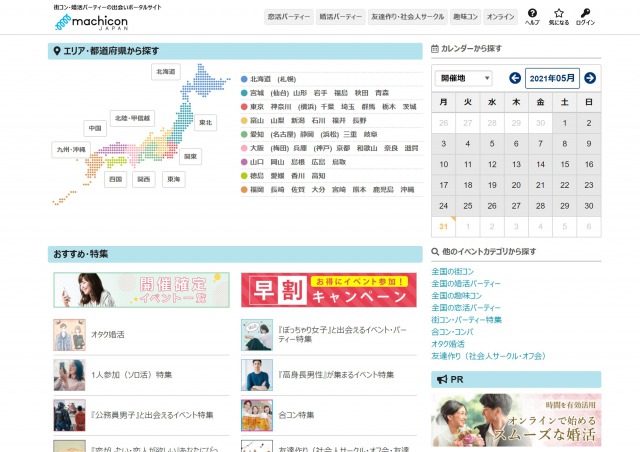Open the 恋活パーティー menu tab
The height and width of the screenshot is (452, 640).
[x=289, y=17]
